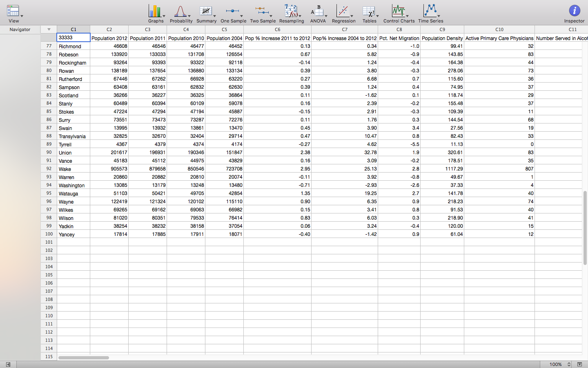Open the Probability distribution tool

[181, 13]
